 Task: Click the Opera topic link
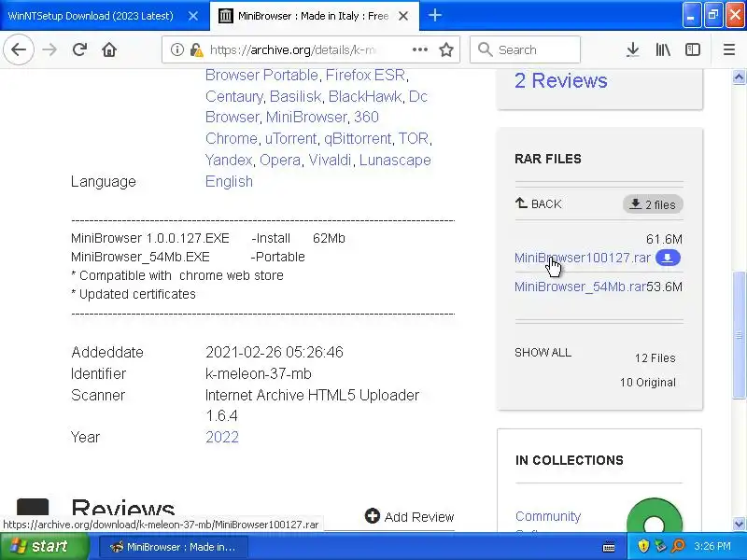tap(280, 160)
